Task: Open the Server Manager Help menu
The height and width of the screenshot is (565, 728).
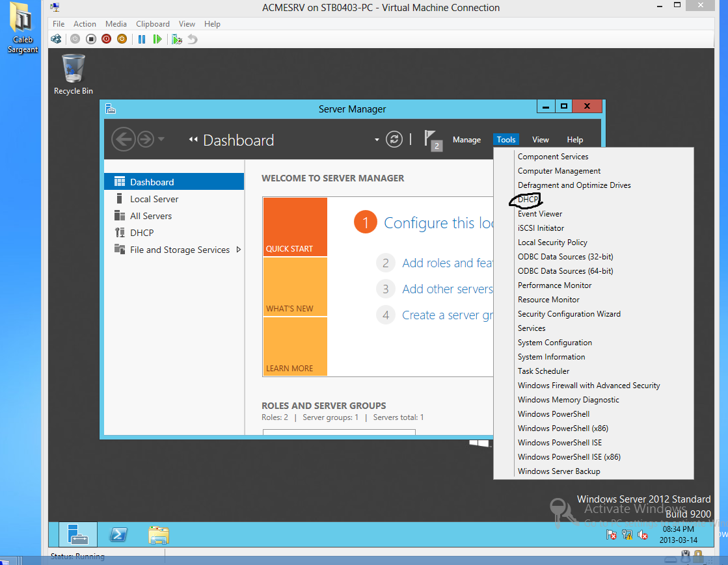Action: pyautogui.click(x=574, y=140)
